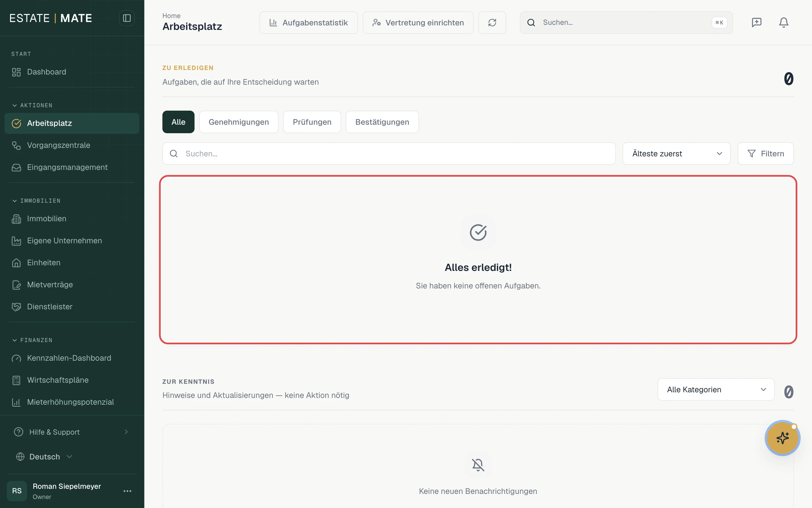Image resolution: width=812 pixels, height=508 pixels.
Task: Open Eingangsmanagement inbox item
Action: click(x=72, y=167)
